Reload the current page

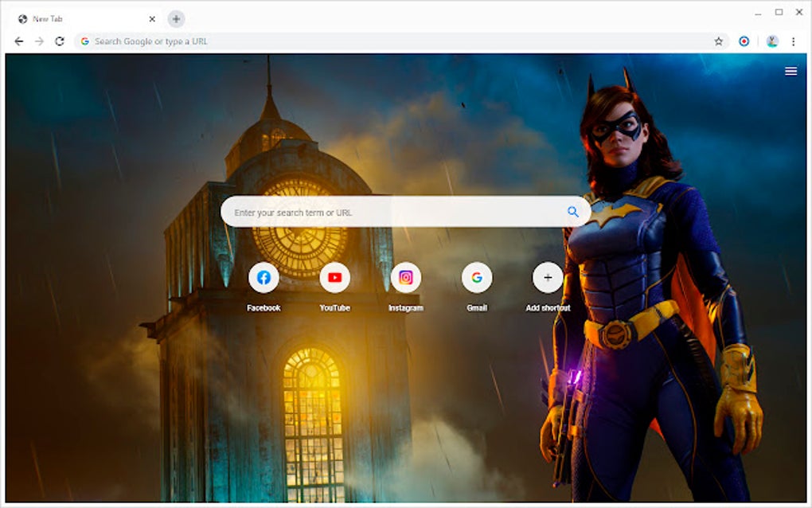point(60,41)
